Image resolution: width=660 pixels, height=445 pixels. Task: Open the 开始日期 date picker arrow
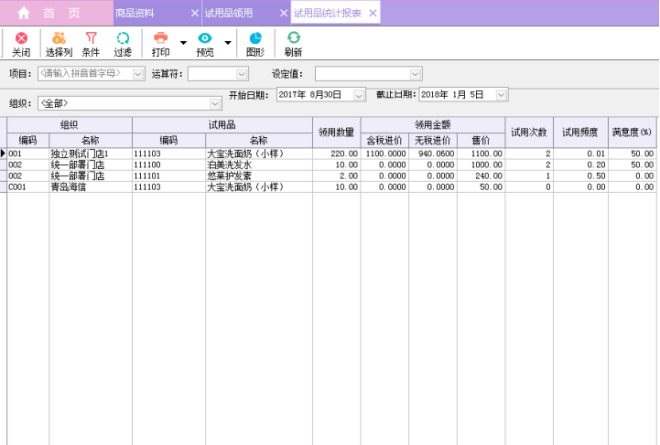[x=359, y=96]
